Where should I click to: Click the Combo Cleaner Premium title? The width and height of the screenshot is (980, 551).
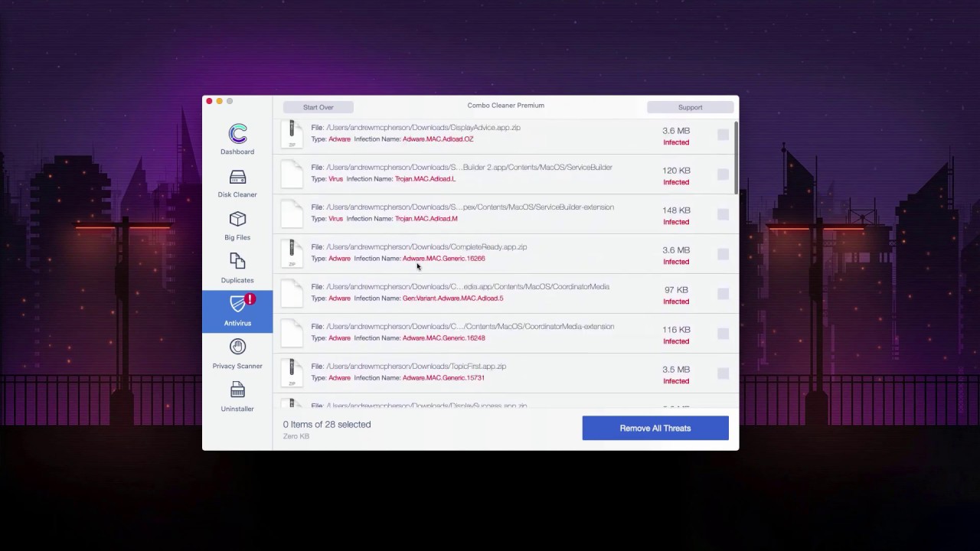(x=506, y=106)
